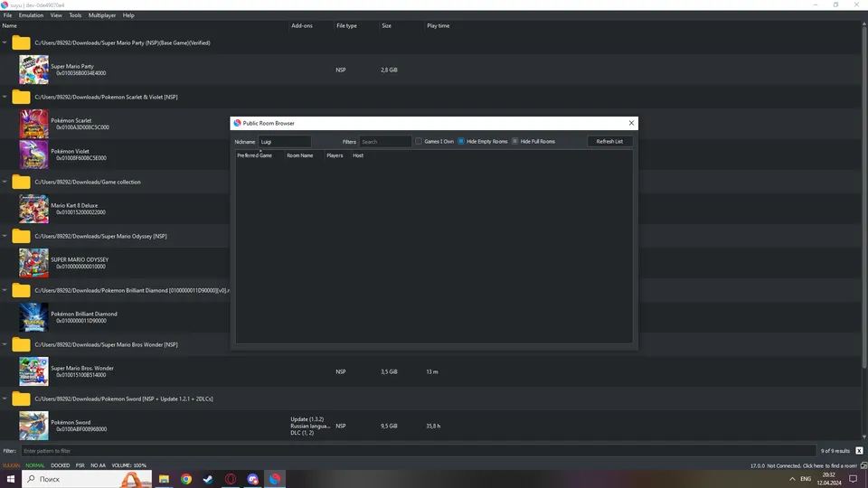868x488 pixels.
Task: Open the Help menu
Action: [128, 15]
